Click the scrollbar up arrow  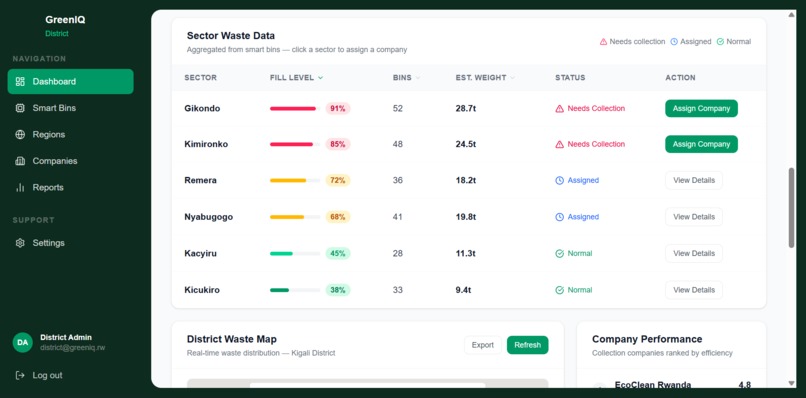[x=791, y=14]
